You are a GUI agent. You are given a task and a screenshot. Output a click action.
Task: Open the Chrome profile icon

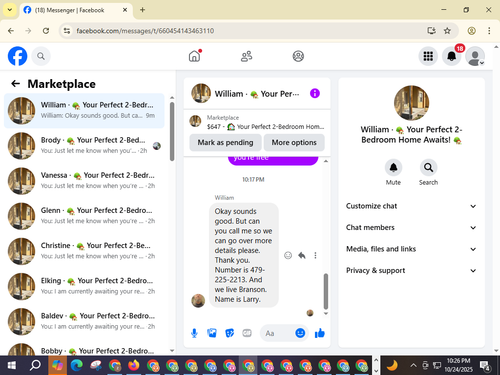[471, 31]
